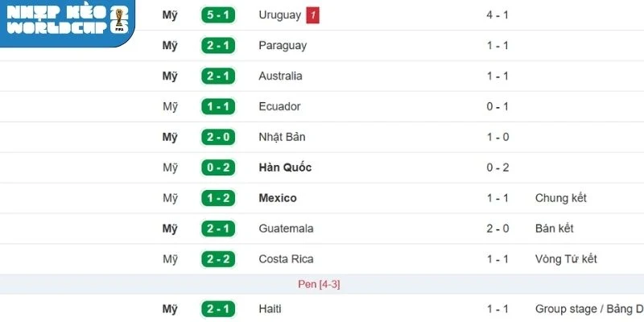
Task: Select the Chung kết round label
Action: [x=560, y=198]
